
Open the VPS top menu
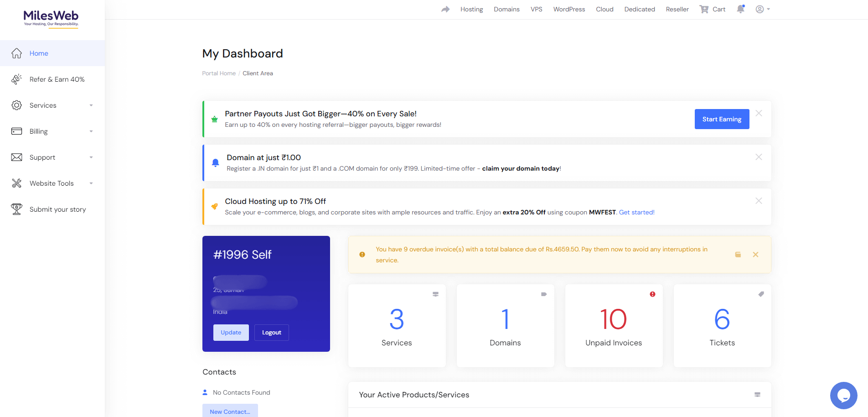point(537,9)
